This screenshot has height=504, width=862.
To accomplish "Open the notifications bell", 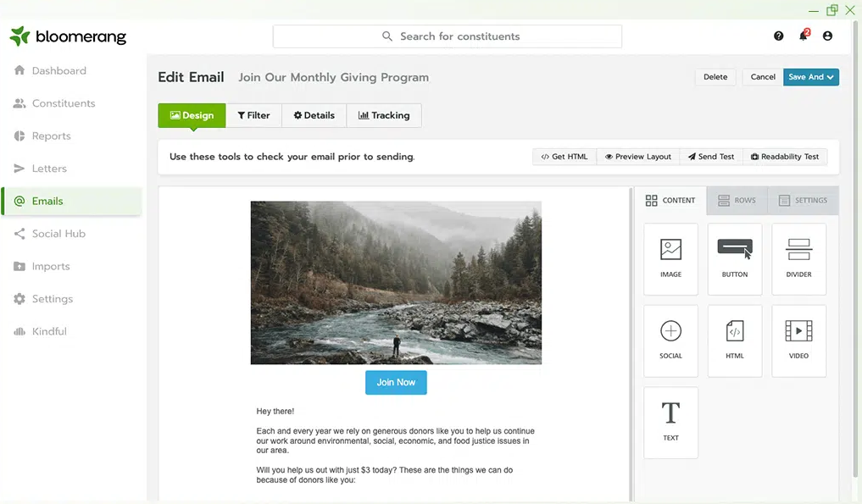I will 802,36.
